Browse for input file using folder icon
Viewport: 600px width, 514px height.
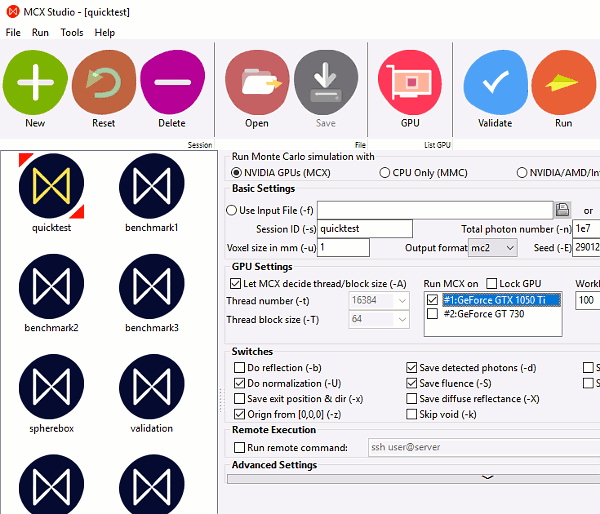(x=562, y=210)
